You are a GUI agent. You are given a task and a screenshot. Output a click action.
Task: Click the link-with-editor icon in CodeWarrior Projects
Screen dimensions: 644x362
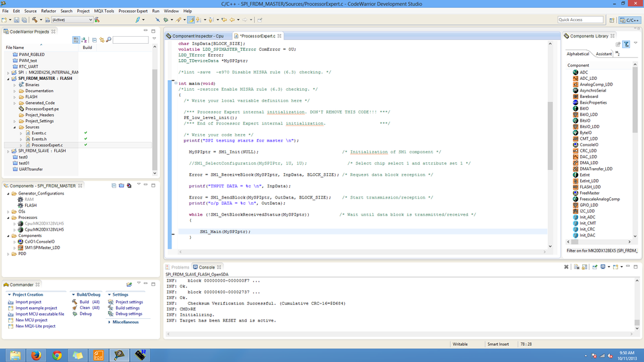tap(101, 40)
